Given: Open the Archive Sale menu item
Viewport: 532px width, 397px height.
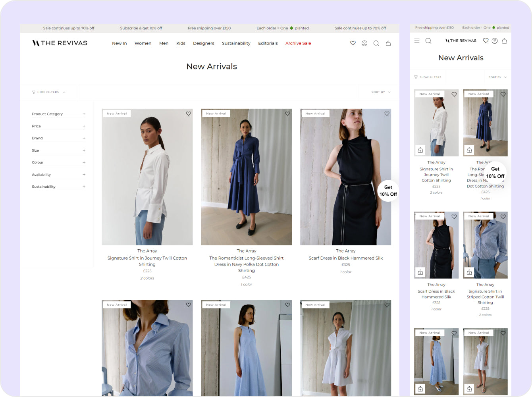Looking at the screenshot, I should coord(298,43).
